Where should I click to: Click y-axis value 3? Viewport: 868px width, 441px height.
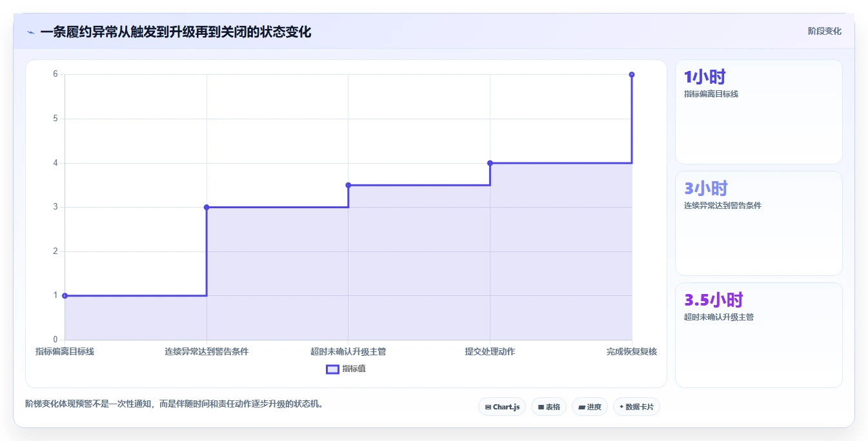56,207
